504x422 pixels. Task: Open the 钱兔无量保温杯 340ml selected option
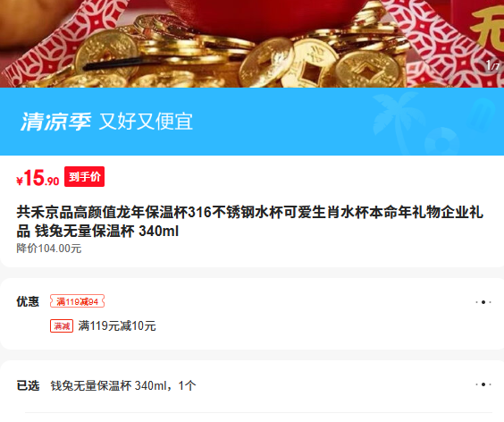pyautogui.click(x=123, y=385)
